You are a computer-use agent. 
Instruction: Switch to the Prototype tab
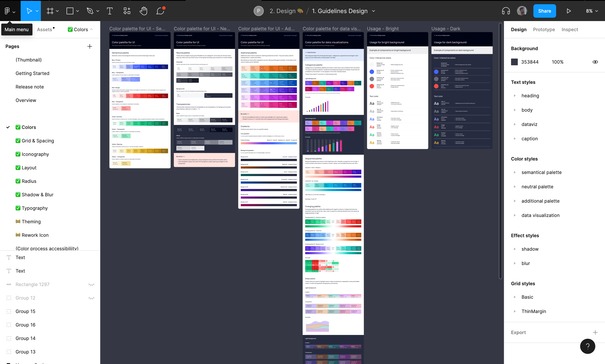[544, 29]
